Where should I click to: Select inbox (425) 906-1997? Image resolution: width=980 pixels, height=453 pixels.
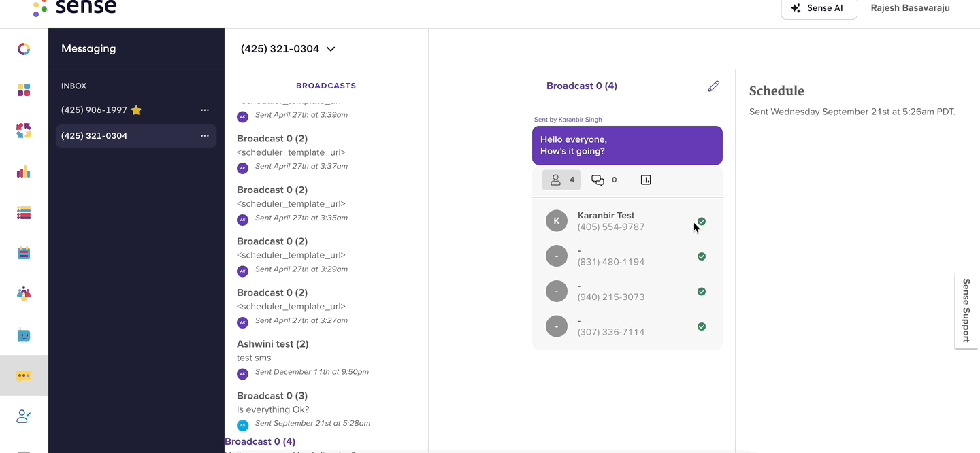pos(136,110)
